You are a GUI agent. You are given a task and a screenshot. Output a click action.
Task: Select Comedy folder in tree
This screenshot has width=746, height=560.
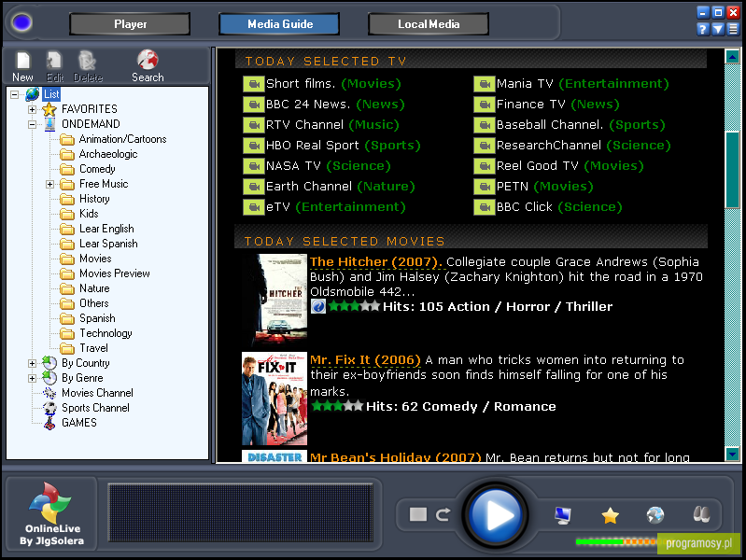97,169
